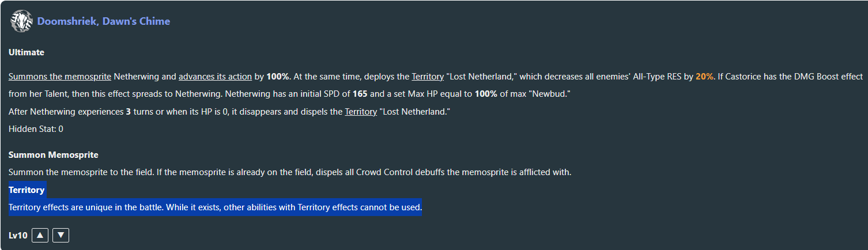The image size is (868, 250).
Task: Click the orange 20% RES value
Action: click(x=704, y=77)
